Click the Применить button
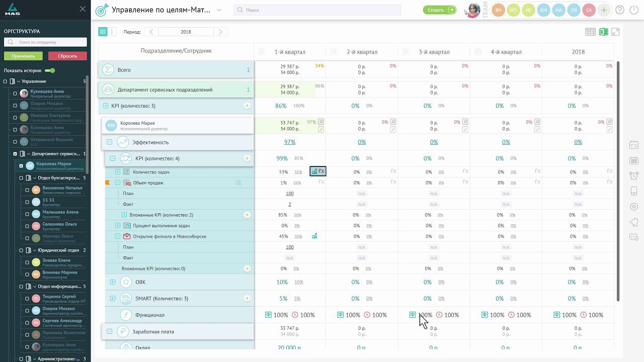The height and width of the screenshot is (362, 644). pyautogui.click(x=24, y=56)
